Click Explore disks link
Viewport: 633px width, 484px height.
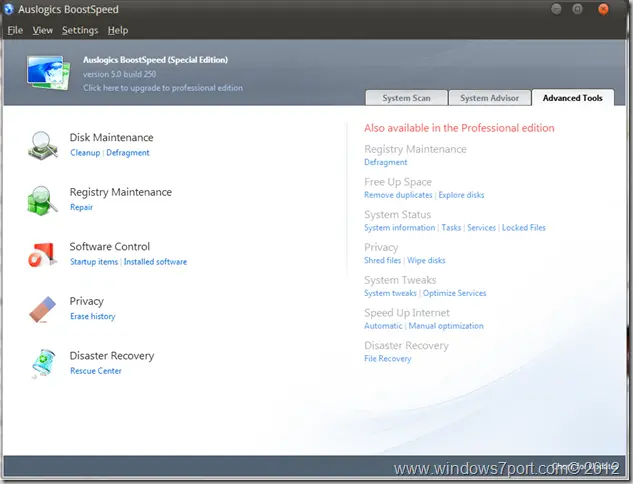pyautogui.click(x=461, y=195)
